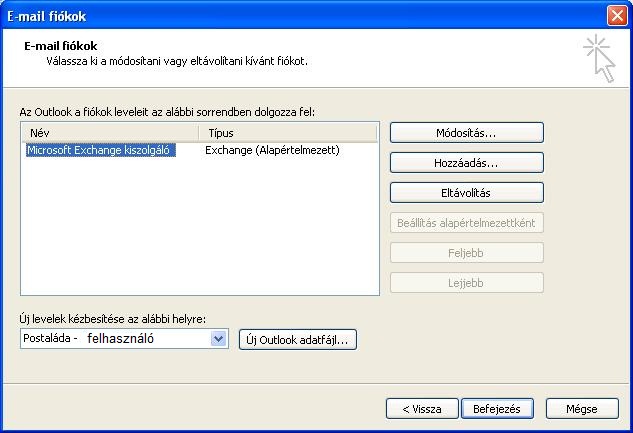633x433 pixels.
Task: Create Új Outlook adatfájl...
Action: coord(298,340)
